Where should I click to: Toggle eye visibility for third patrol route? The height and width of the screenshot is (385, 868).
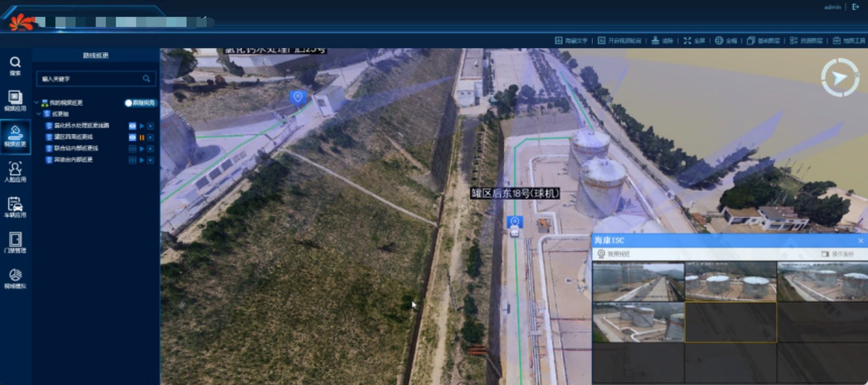pos(132,149)
